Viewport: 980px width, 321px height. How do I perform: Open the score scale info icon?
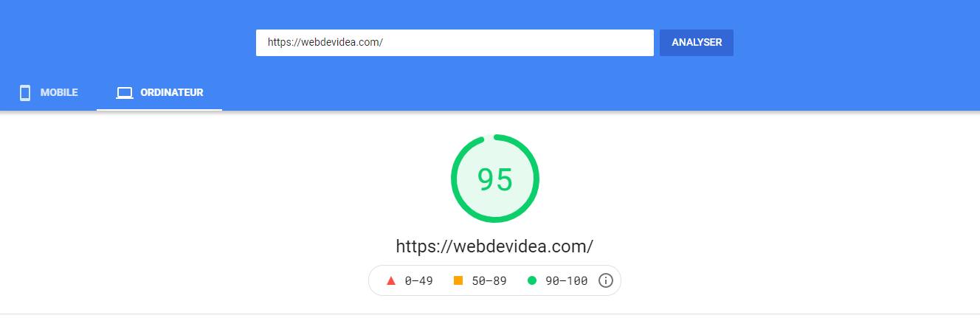click(606, 280)
